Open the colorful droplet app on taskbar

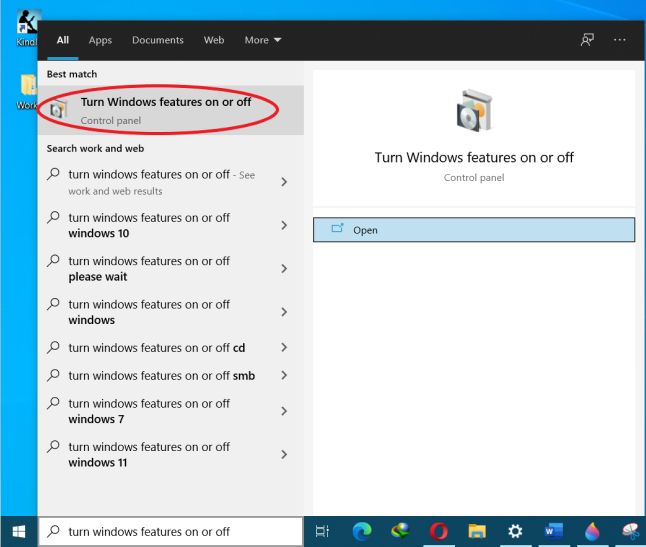(592, 531)
